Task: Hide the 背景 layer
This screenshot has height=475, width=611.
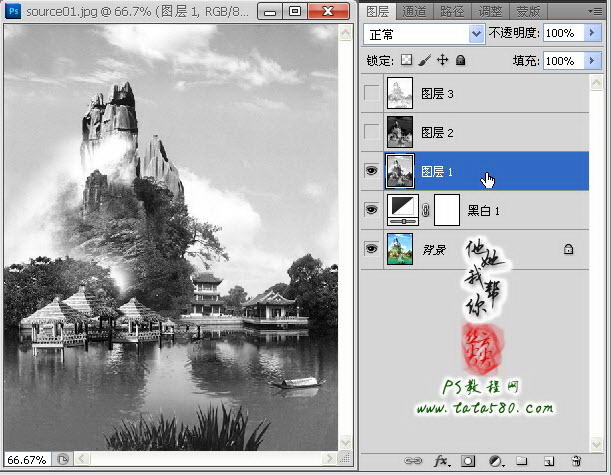Action: (372, 249)
